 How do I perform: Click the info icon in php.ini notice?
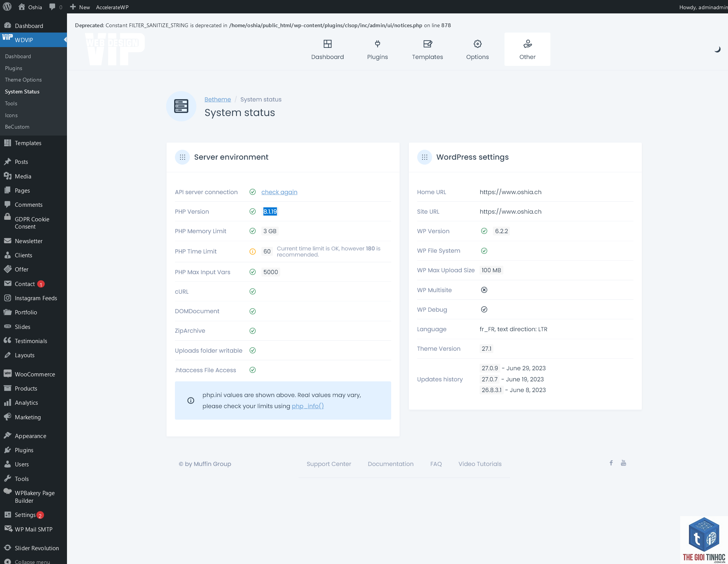(x=191, y=401)
